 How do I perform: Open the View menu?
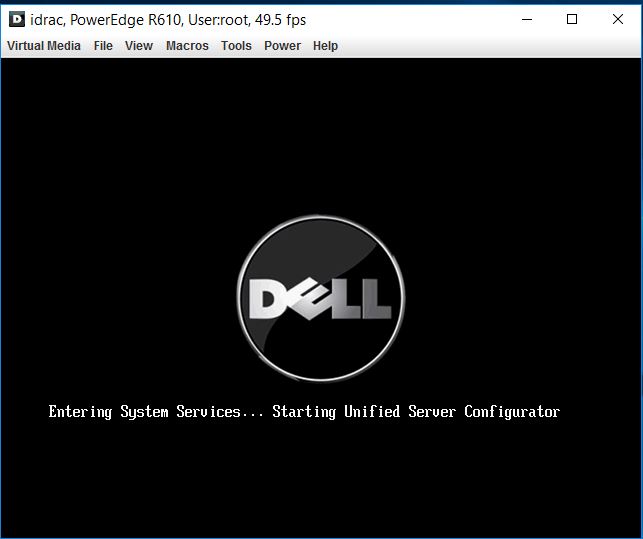point(139,46)
